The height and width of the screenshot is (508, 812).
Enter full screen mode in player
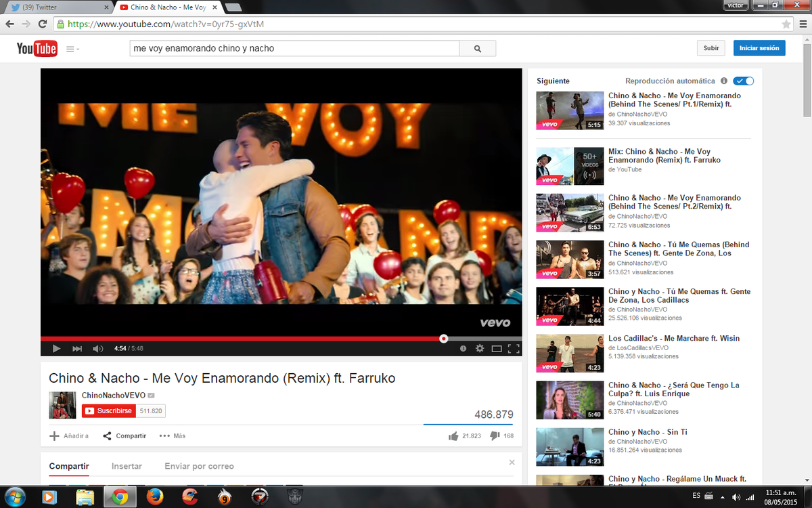tap(514, 349)
